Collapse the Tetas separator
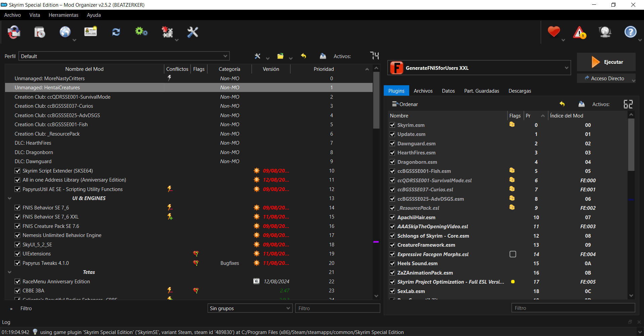Screen dimensions: 644x336 (9, 272)
